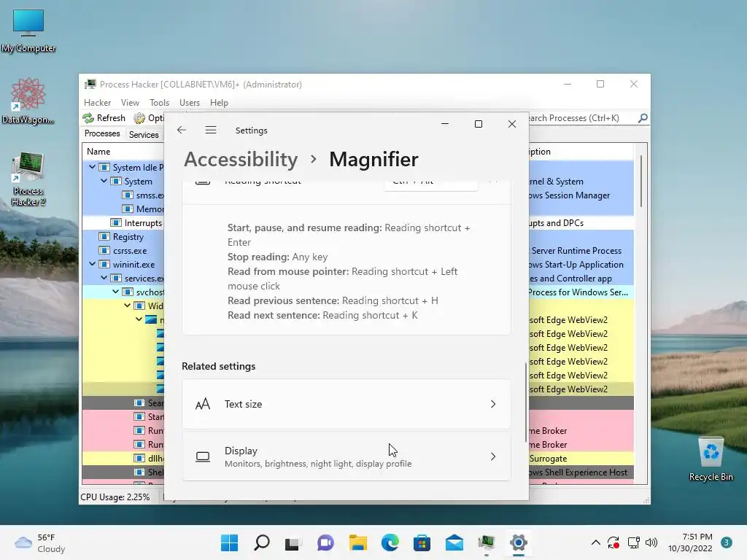747x560 pixels.
Task: Open the Recycle Bin desktop icon
Action: tap(711, 459)
